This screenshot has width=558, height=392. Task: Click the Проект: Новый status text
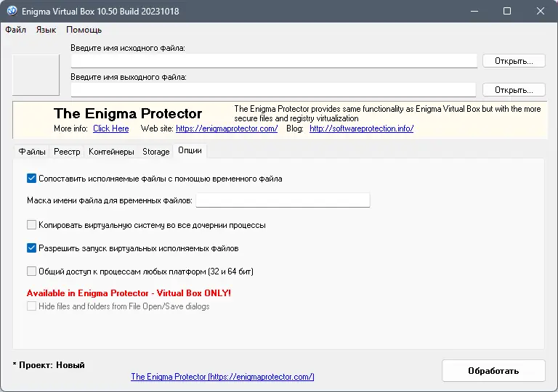[49, 365]
